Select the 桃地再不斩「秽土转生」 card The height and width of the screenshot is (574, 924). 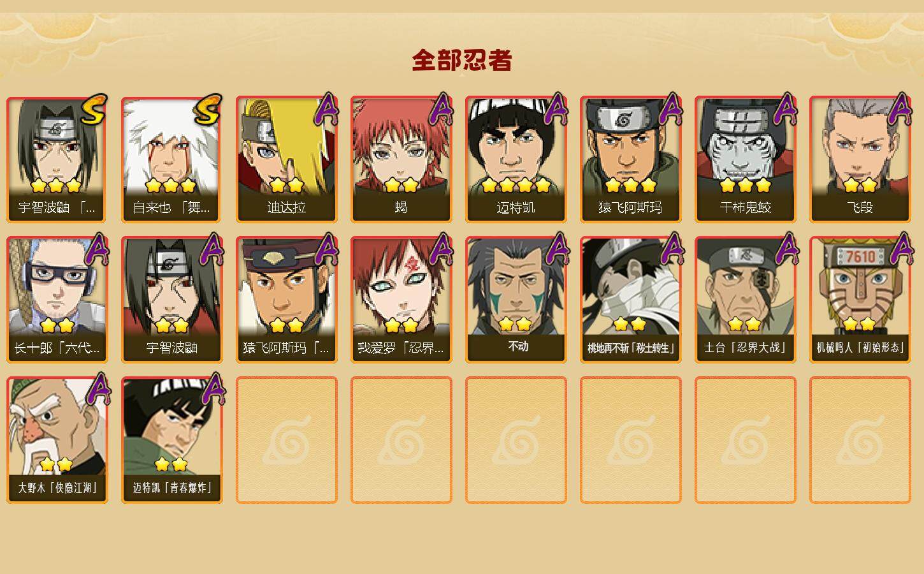[x=631, y=300]
